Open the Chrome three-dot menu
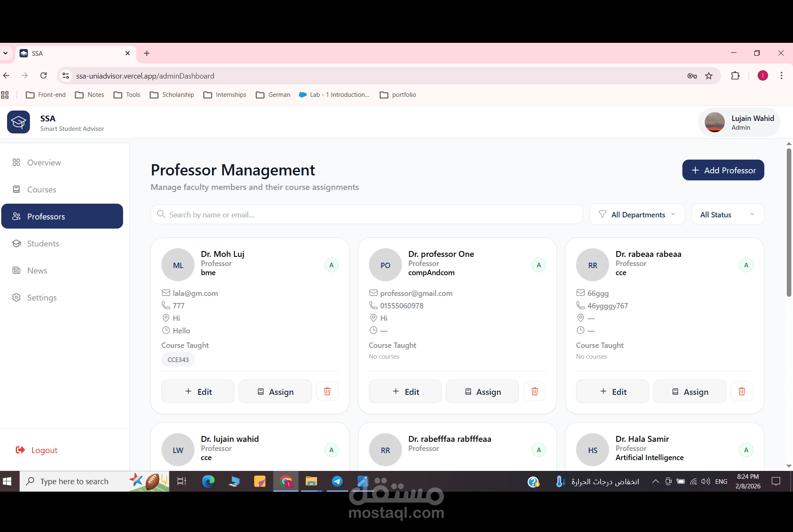Viewport: 793px width, 532px height. (x=781, y=76)
